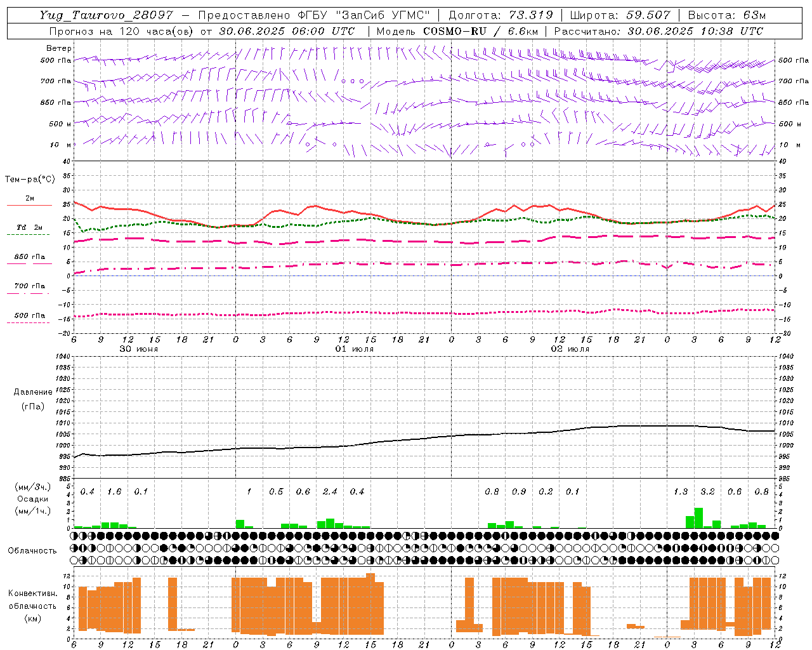Click the (мм/1ч.) unit label
Viewport: 812px width, 650px height.
click(x=32, y=511)
